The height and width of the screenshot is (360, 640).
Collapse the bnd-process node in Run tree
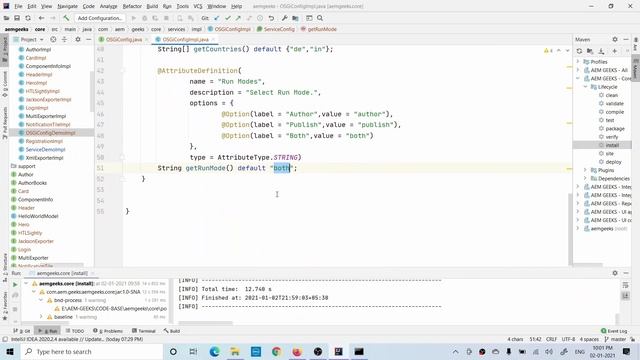(x=41, y=300)
